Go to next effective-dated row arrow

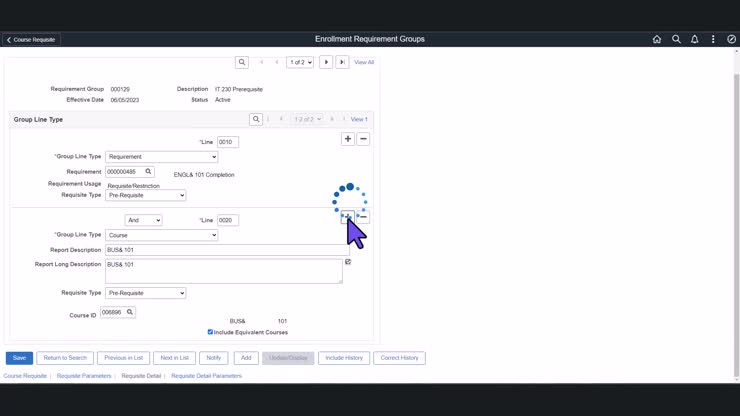[x=326, y=62]
